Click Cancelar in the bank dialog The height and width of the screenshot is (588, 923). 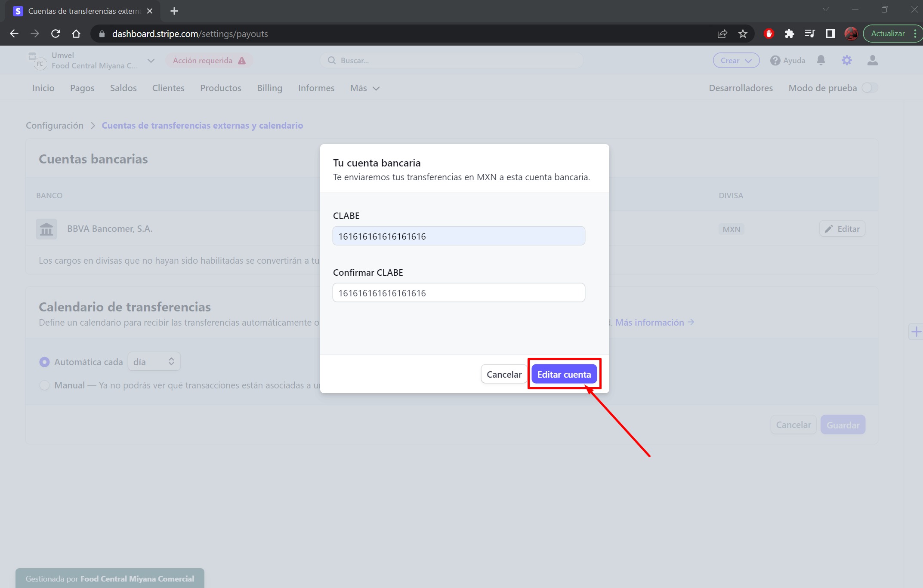[x=503, y=374]
